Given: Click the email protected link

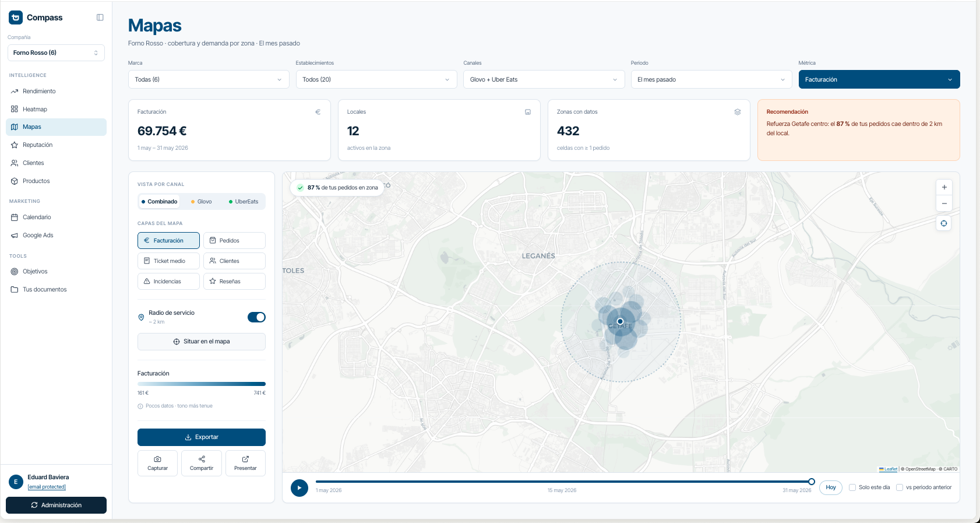Looking at the screenshot, I should click(47, 487).
